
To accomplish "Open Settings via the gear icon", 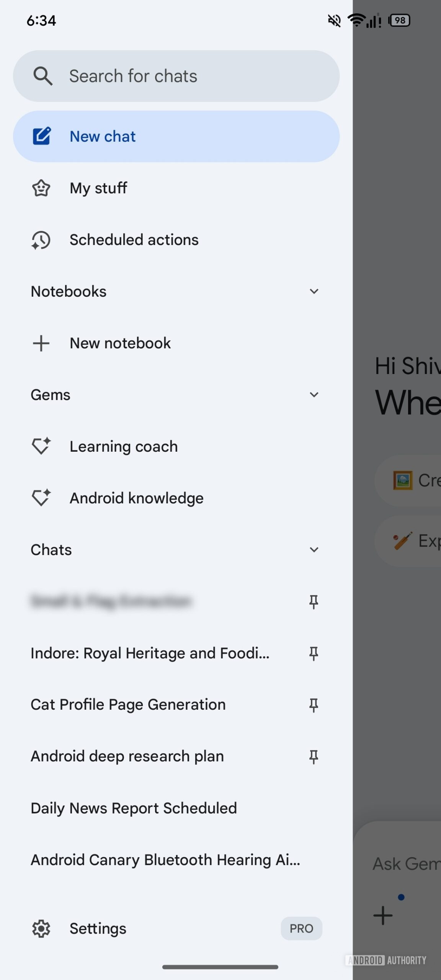I will click(x=41, y=928).
